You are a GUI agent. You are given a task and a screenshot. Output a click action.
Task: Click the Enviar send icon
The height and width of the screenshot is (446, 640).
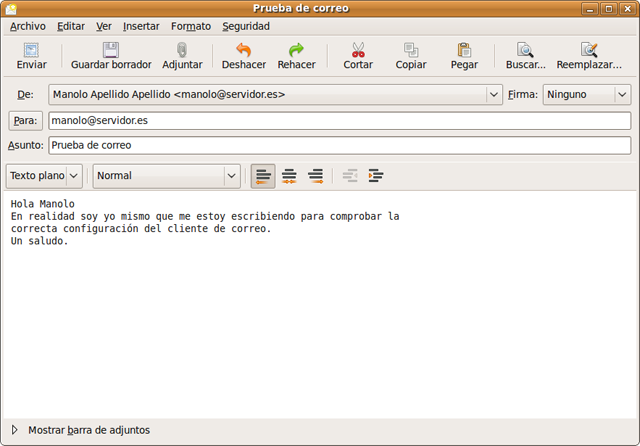31,50
